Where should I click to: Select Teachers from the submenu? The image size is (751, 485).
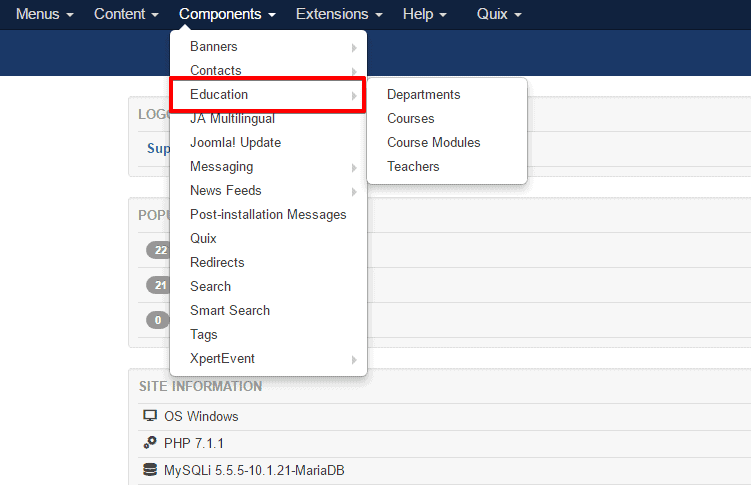click(413, 167)
